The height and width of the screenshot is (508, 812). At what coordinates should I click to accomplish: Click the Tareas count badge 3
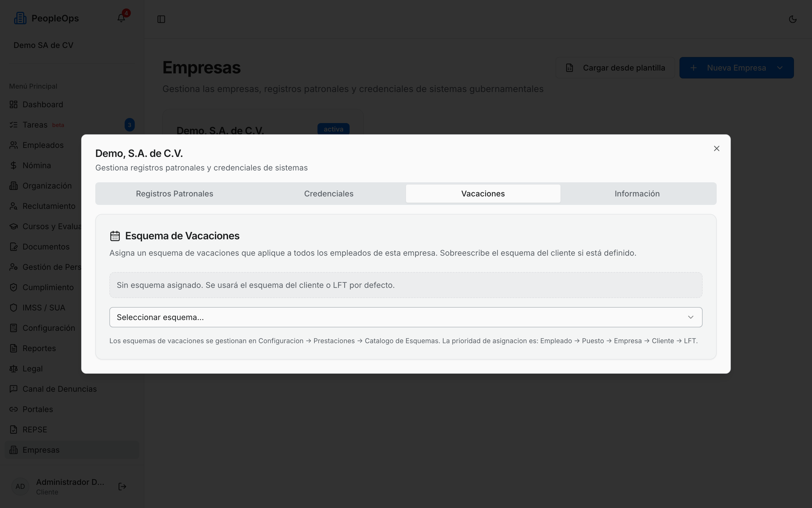pos(129,125)
